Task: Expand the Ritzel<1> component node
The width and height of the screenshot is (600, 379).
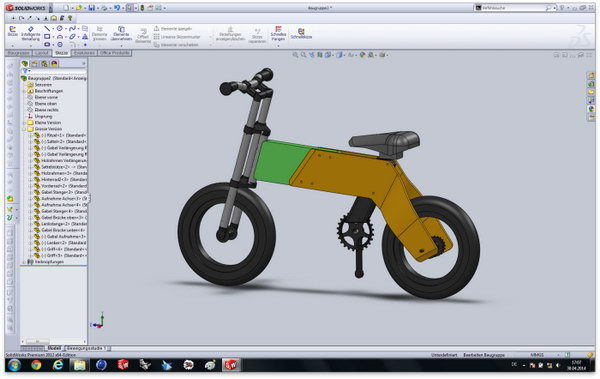Action: (31, 136)
